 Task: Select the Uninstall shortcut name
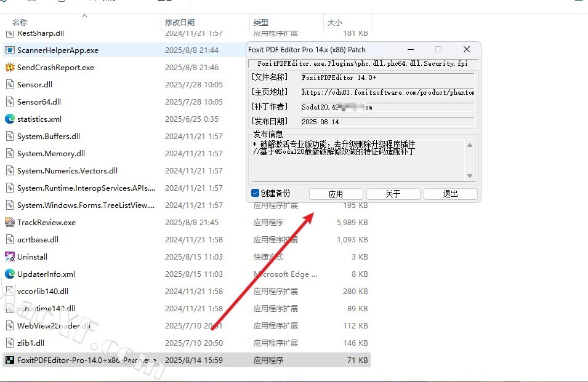(x=32, y=257)
